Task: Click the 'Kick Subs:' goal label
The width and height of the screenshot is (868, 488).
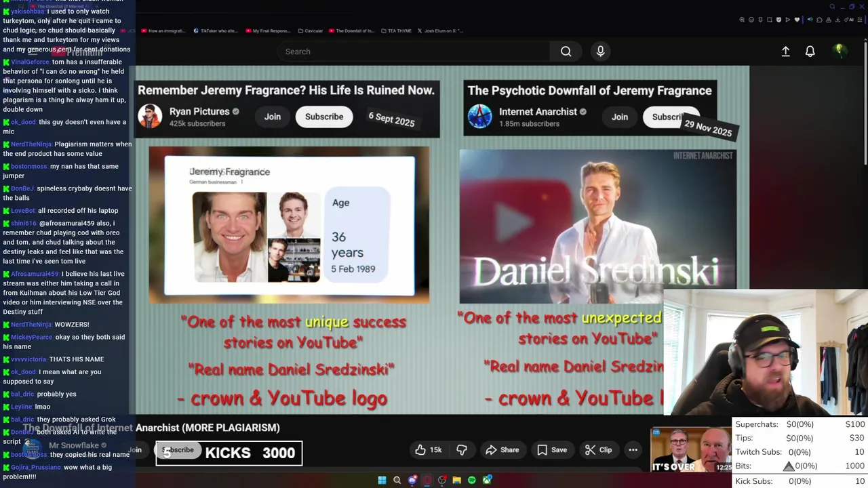Action: click(x=754, y=481)
